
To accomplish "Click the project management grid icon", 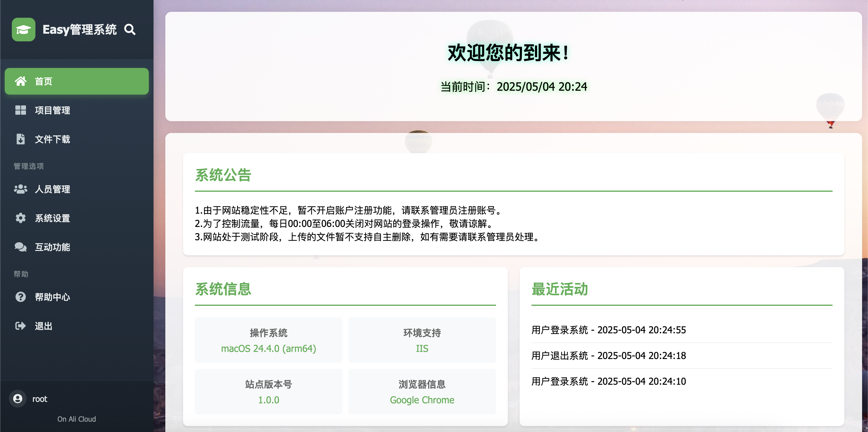I will 21,110.
